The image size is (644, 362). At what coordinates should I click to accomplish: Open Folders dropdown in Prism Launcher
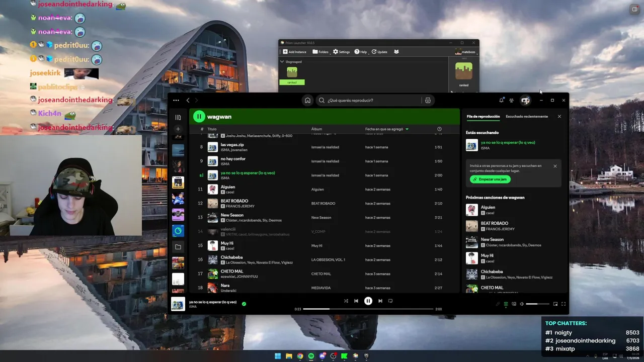pyautogui.click(x=320, y=52)
